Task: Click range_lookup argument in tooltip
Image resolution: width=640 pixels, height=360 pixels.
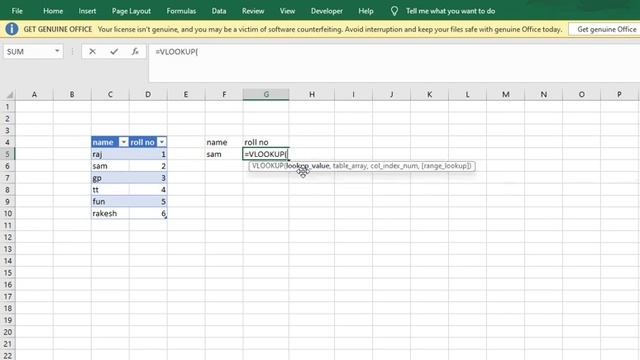Action: (x=446, y=166)
